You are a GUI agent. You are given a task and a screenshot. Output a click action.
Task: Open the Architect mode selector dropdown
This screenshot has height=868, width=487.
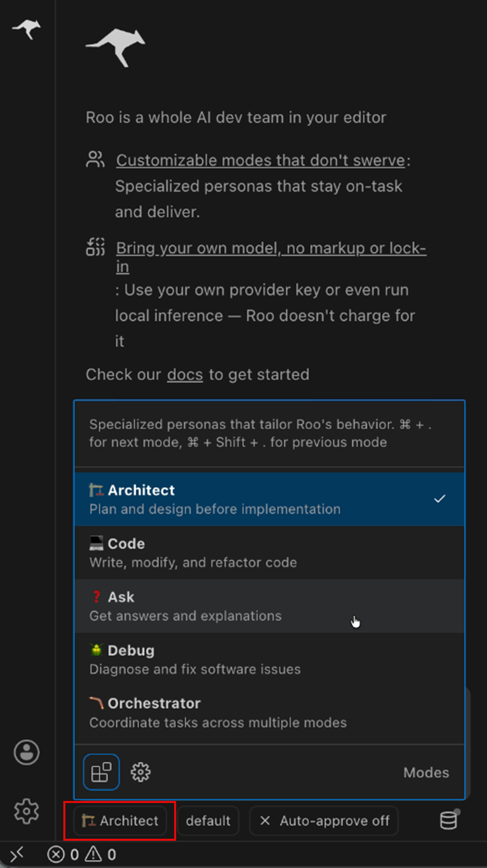point(120,821)
